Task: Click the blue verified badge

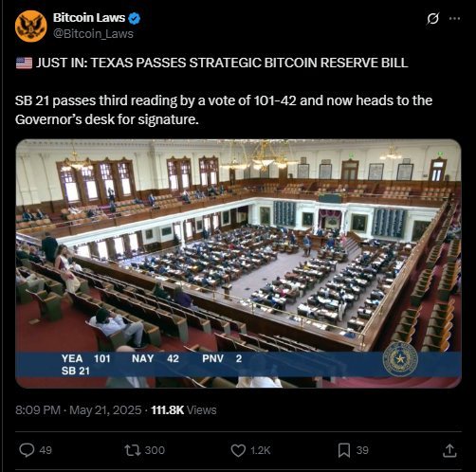Action: coord(135,18)
